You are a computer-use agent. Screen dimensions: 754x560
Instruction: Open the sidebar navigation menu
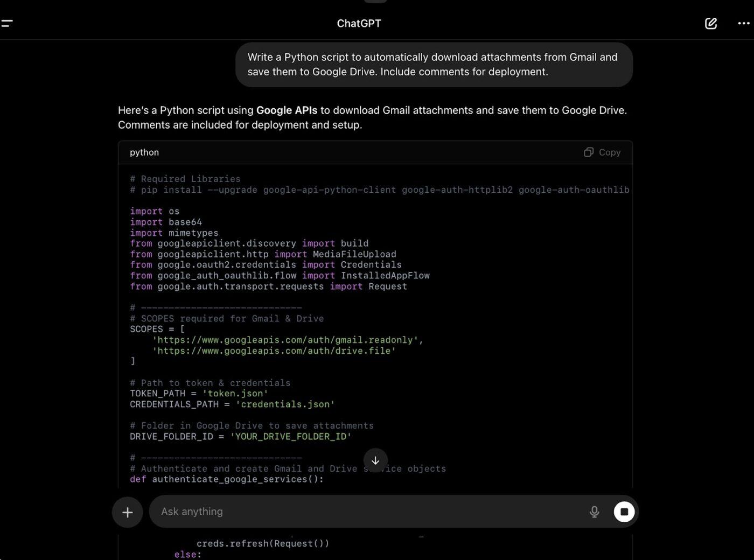[8, 23]
